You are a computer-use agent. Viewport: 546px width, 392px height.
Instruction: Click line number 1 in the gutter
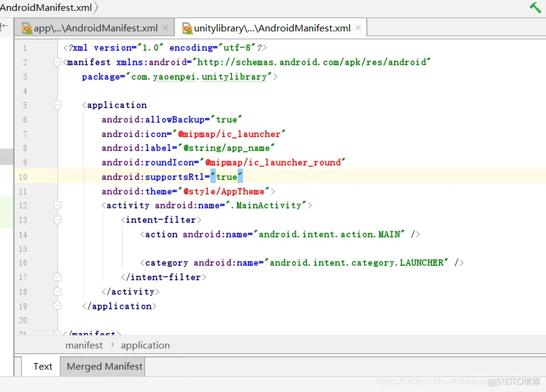[25, 48]
